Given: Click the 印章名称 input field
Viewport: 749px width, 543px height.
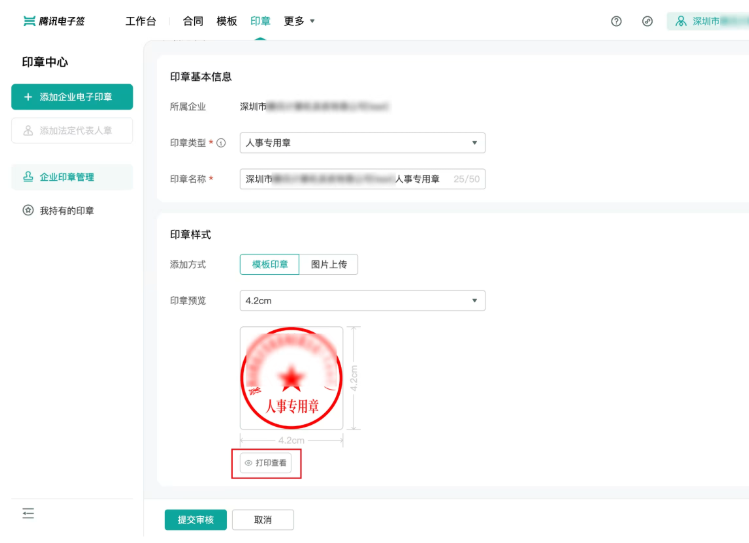Looking at the screenshot, I should 345,179.
